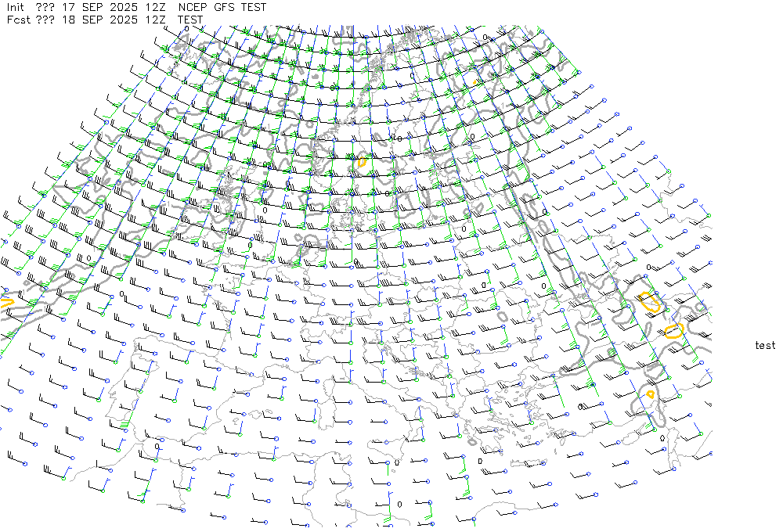Viewport: 783px width, 532px height.
Task: Click the "NCEP GFS TEST" model title
Action: (x=222, y=8)
